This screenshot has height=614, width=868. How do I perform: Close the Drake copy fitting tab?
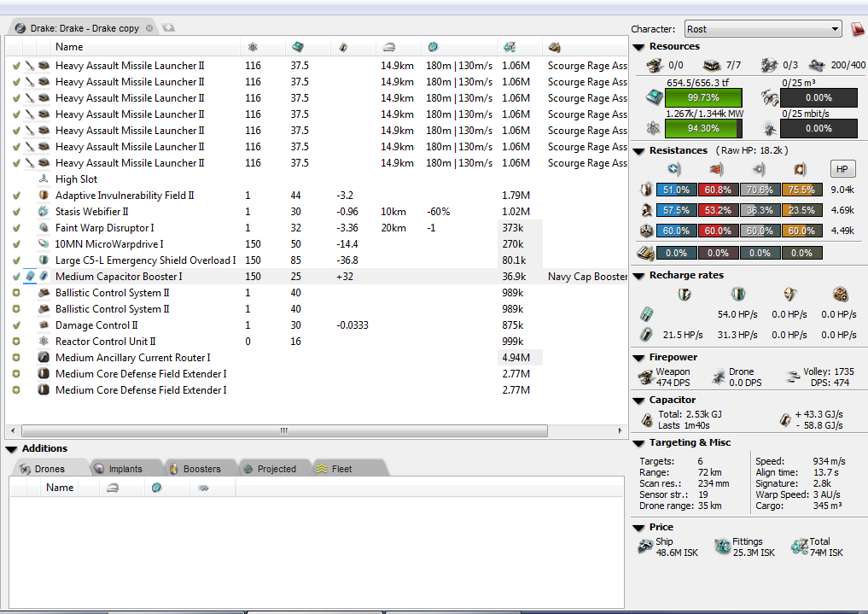tap(149, 28)
